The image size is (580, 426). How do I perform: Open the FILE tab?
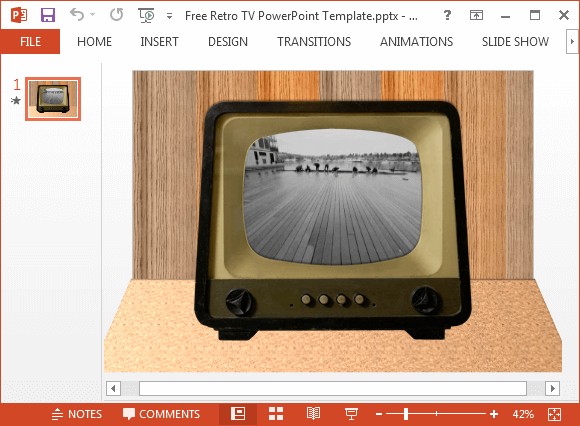tap(30, 41)
